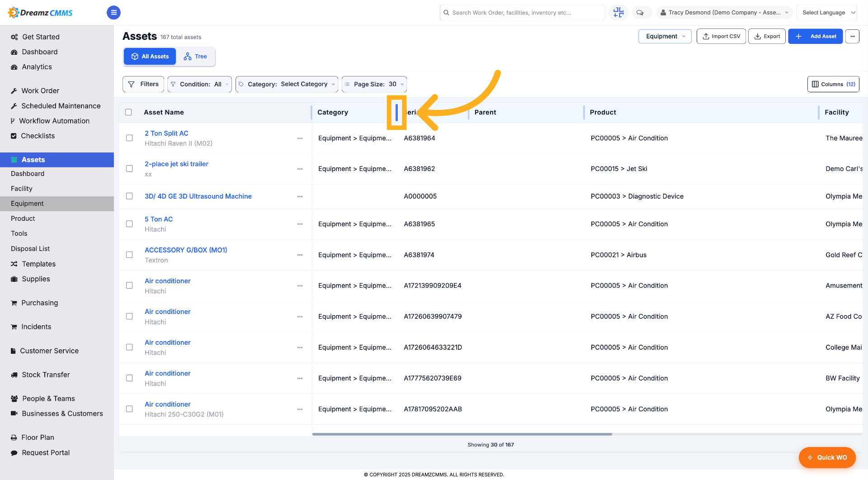Sort by the Asset Name column header
This screenshot has height=480, width=868.
point(164,112)
